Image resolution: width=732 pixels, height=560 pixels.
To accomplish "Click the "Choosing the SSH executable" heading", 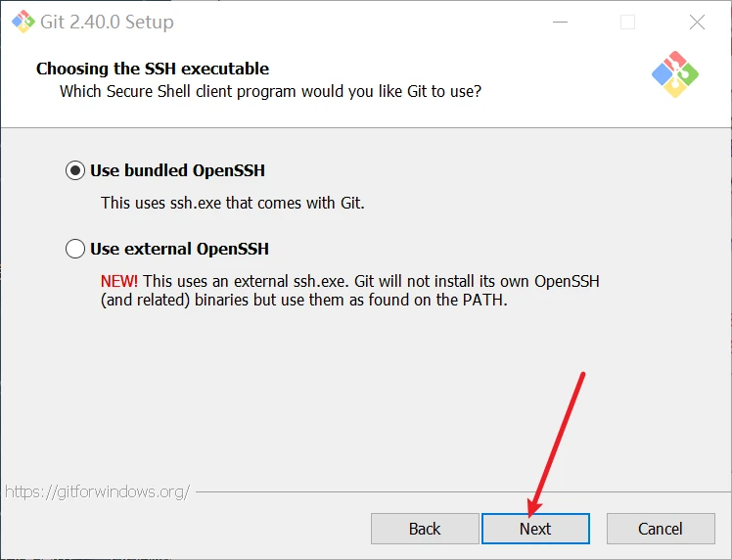I will pos(153,69).
